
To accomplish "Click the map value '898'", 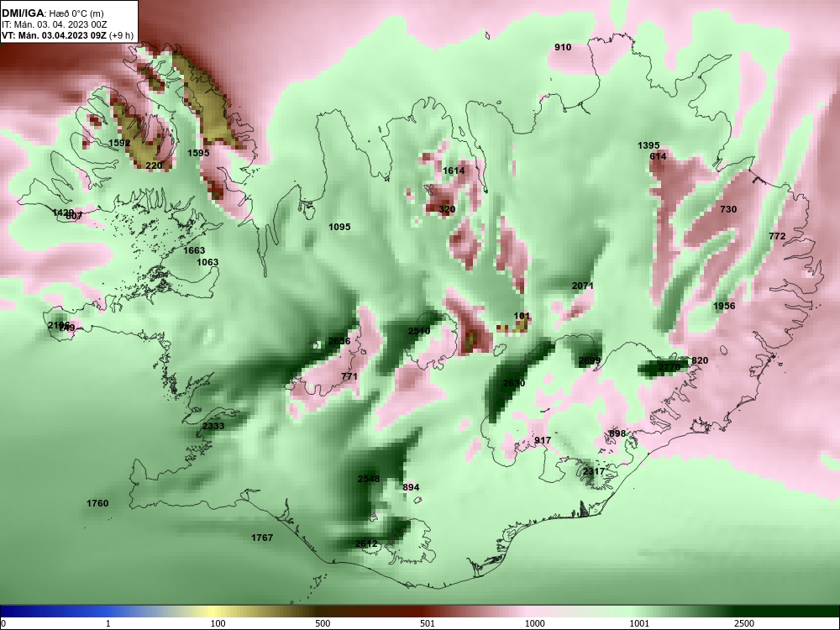I will point(617,434).
